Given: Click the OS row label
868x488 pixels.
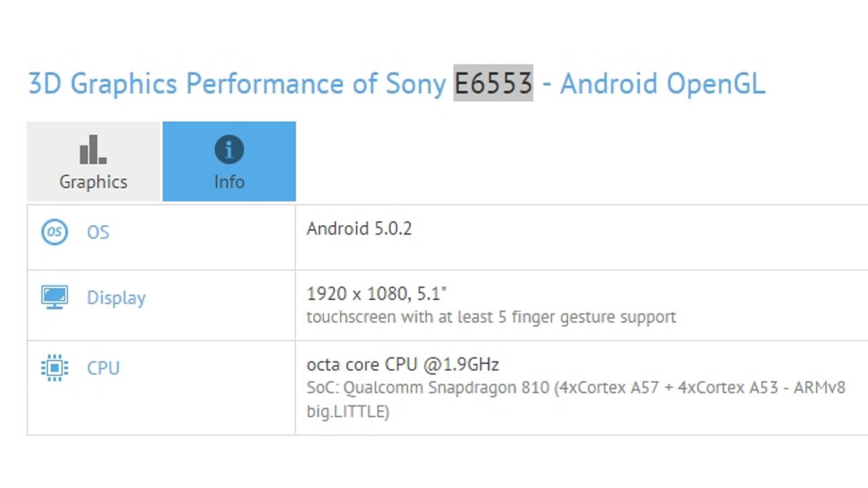Looking at the screenshot, I should [98, 232].
